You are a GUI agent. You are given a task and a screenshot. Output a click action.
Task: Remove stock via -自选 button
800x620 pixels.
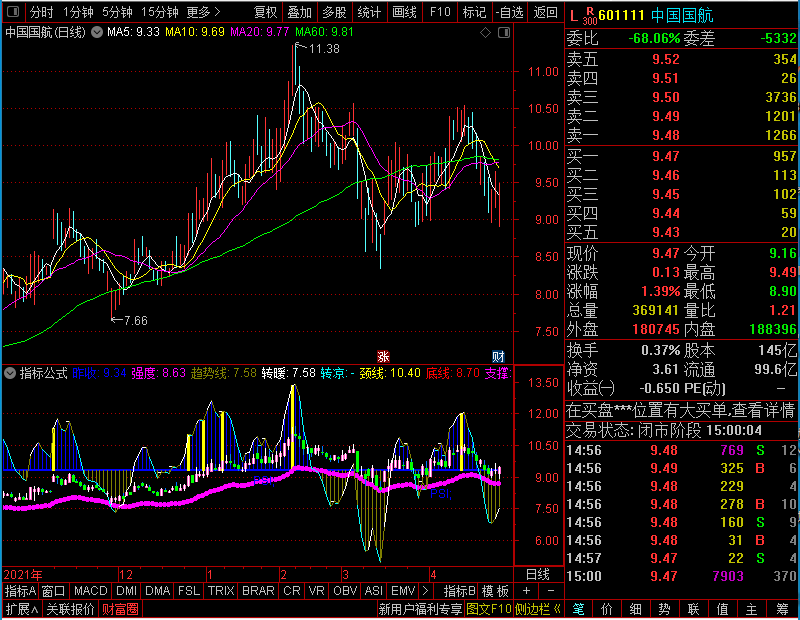click(x=509, y=12)
